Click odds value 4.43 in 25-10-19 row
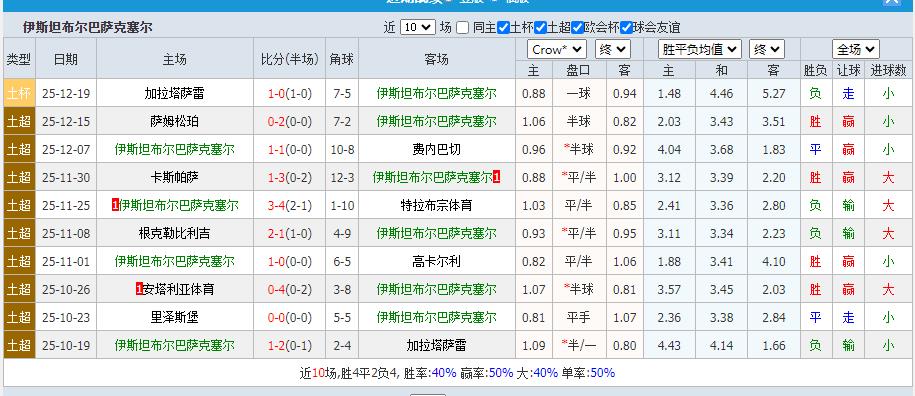This screenshot has height=396, width=915. point(669,345)
